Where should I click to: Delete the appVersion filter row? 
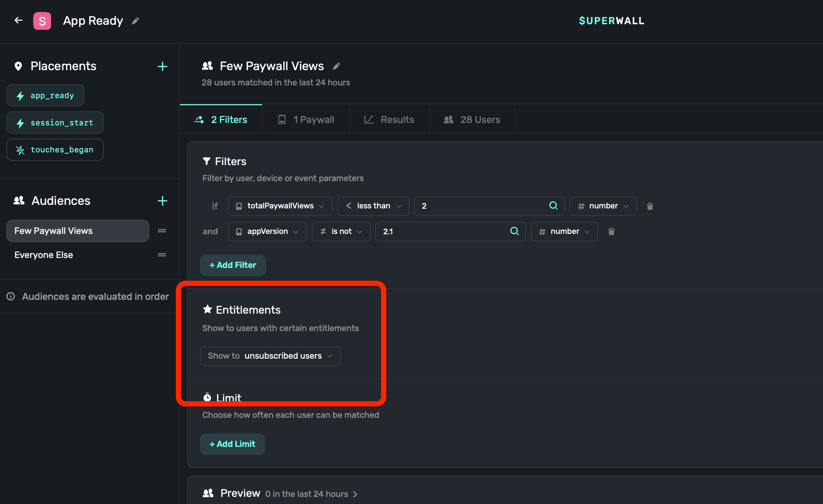(611, 232)
